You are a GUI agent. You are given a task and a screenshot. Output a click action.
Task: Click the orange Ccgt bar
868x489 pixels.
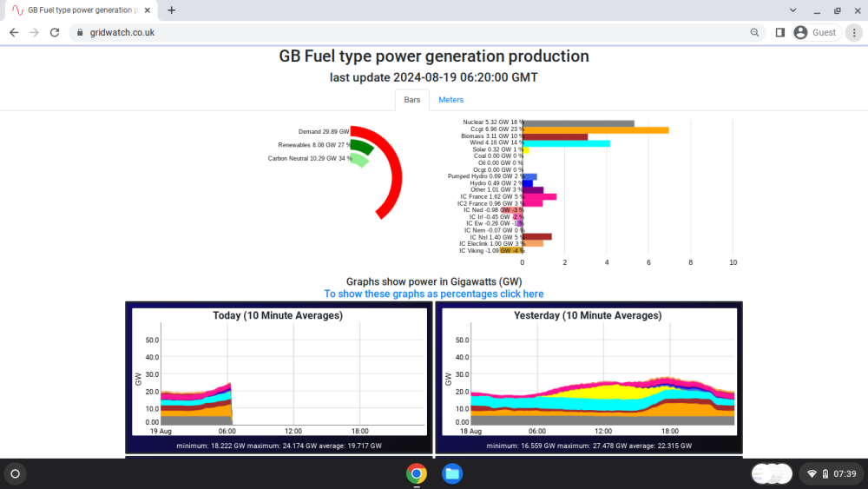[595, 130]
